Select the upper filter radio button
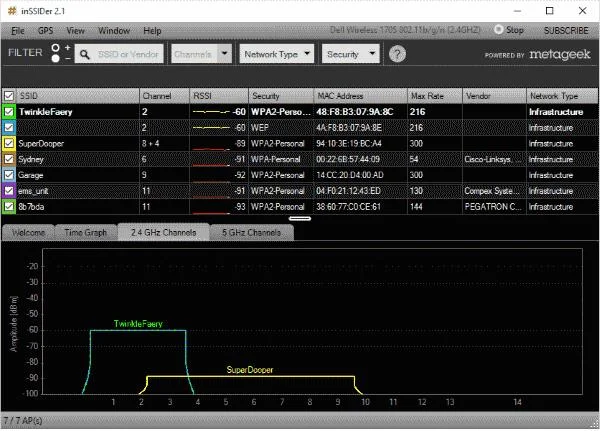This screenshot has height=431, width=600. click(x=55, y=48)
